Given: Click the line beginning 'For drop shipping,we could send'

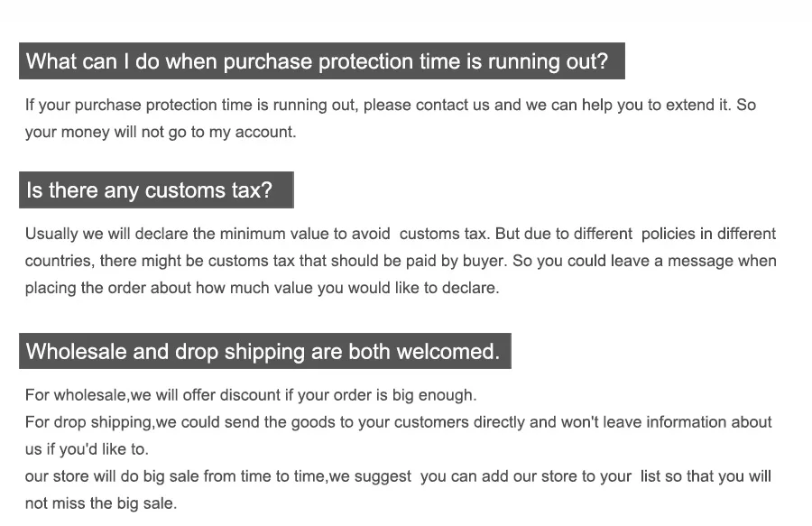Looking at the screenshot, I should (398, 422).
